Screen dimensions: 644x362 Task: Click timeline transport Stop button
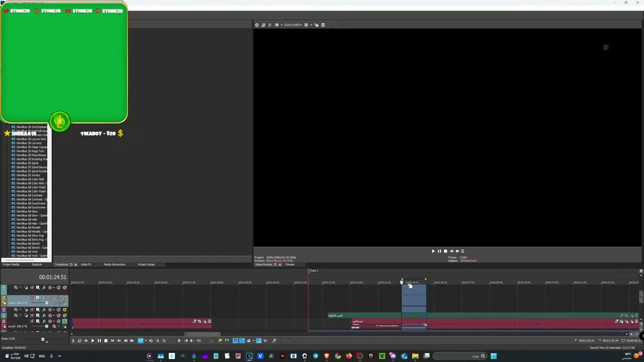106,341
